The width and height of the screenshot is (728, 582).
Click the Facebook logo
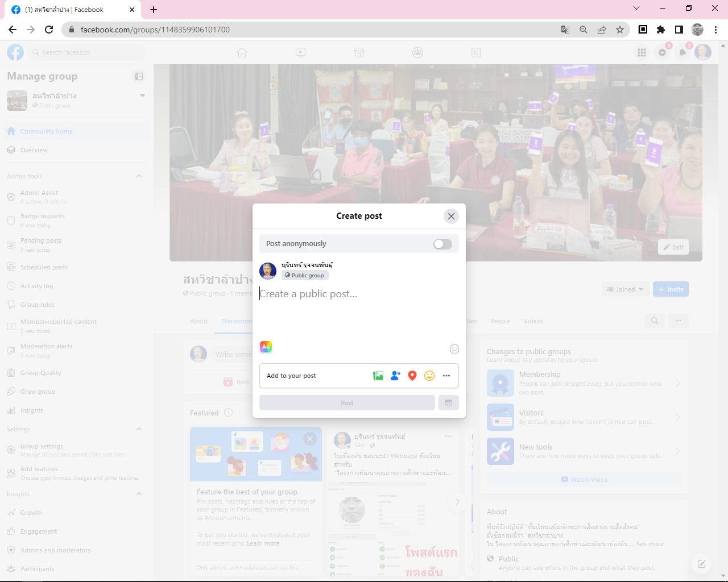15,52
